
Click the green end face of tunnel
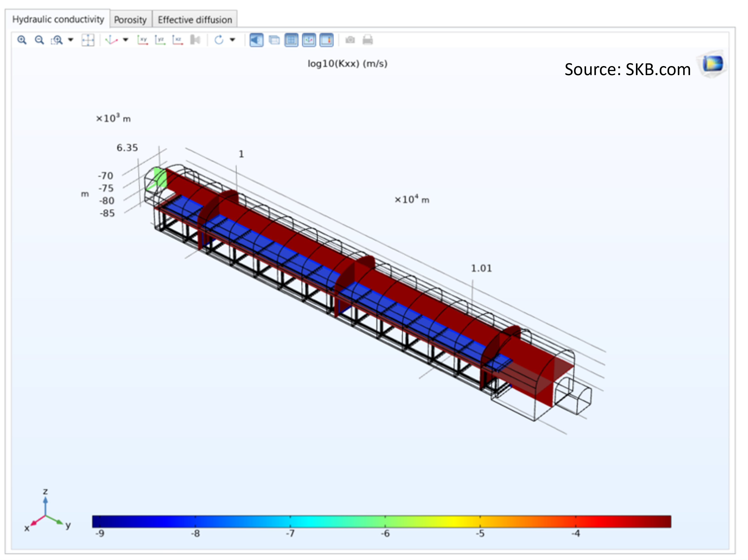click(160, 177)
